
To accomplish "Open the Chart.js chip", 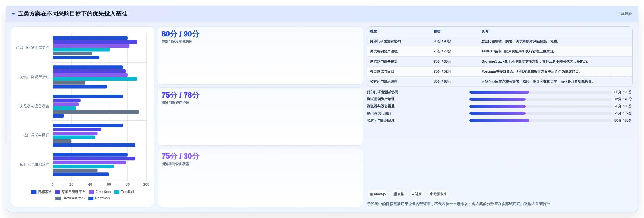I will coord(378,194).
